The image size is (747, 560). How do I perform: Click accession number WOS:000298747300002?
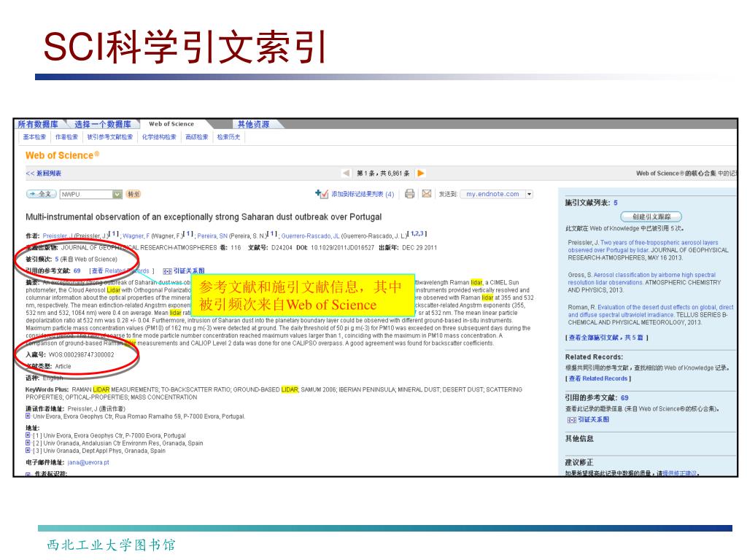[82, 355]
